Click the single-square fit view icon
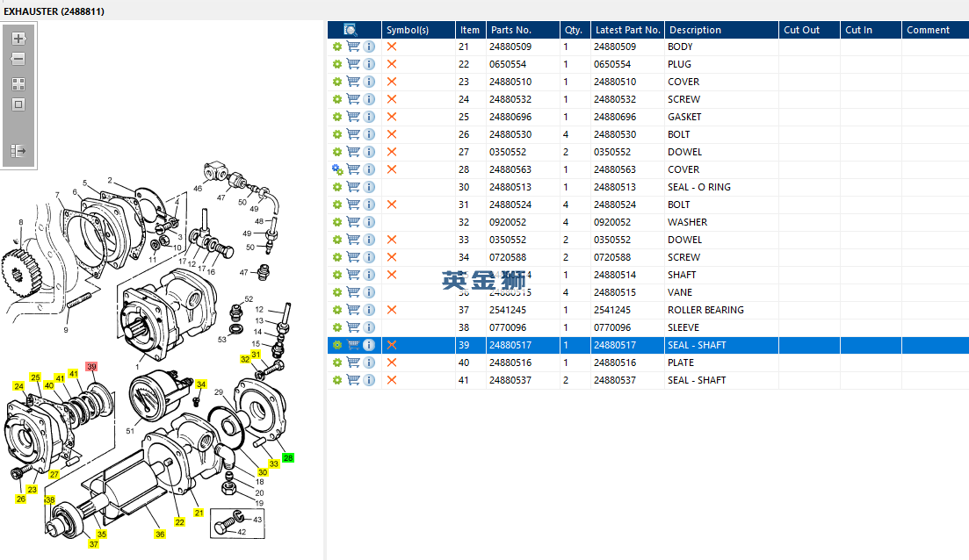Screen dimensions: 969x560 (x=18, y=104)
